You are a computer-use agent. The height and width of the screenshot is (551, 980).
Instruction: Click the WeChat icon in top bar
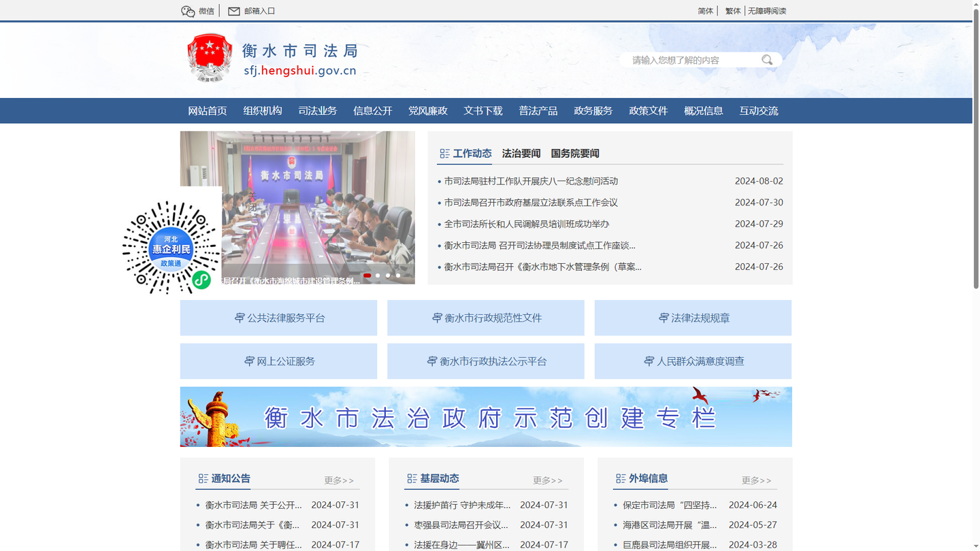188,11
